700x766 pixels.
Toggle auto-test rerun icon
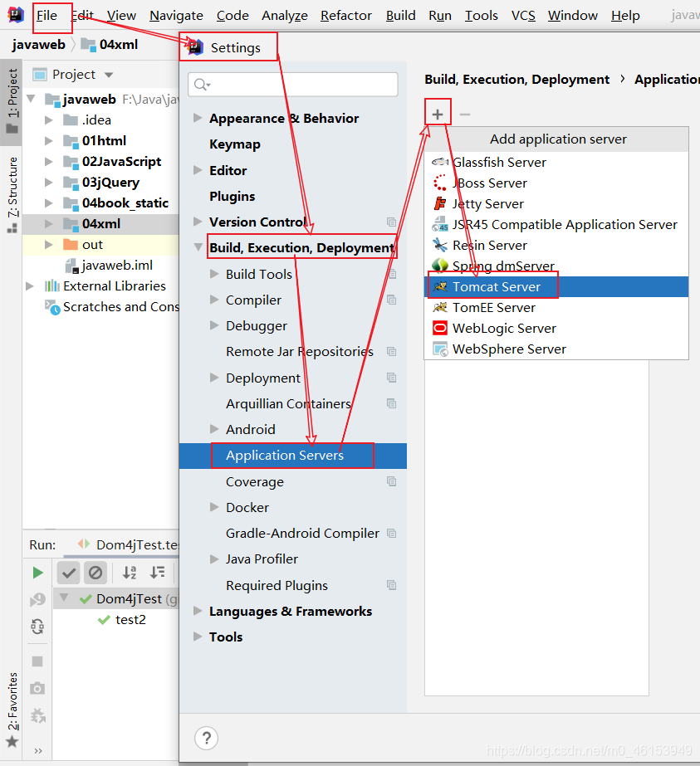(37, 627)
